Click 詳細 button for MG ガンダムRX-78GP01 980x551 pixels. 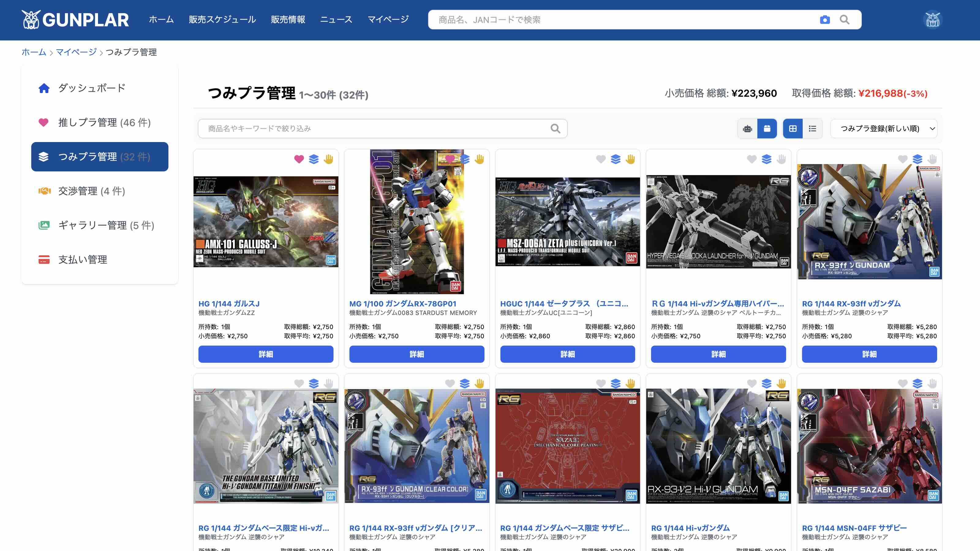[417, 354]
